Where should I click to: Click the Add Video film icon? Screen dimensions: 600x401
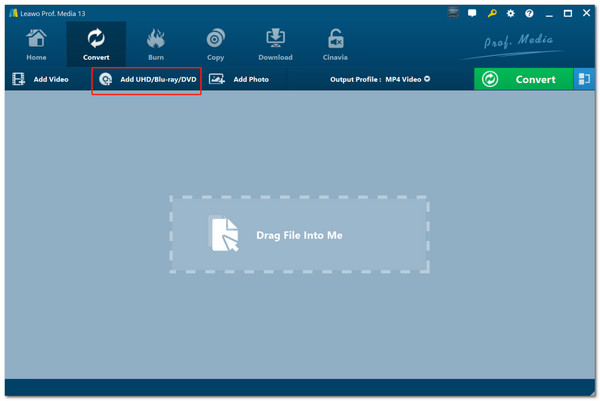tap(18, 79)
